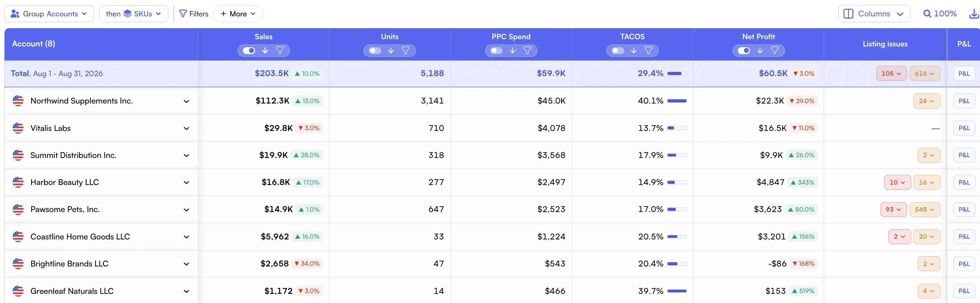Open the PPC Spend filter funnel
980x303 pixels.
point(527,50)
